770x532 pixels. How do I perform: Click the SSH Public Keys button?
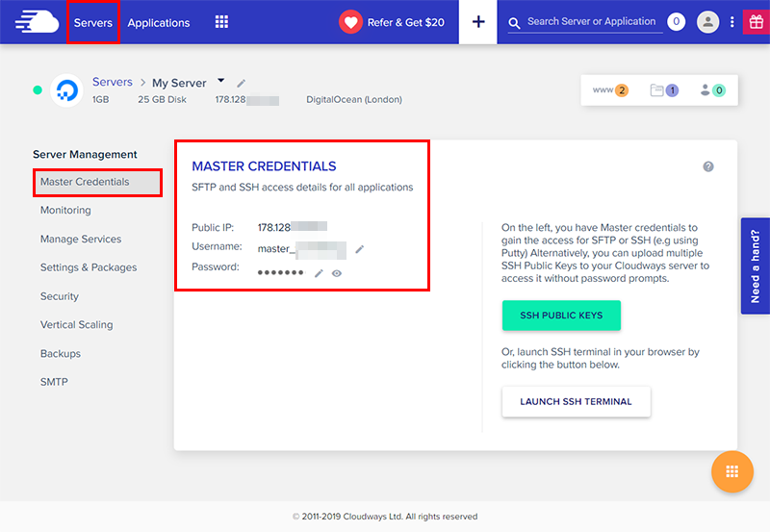(561, 316)
